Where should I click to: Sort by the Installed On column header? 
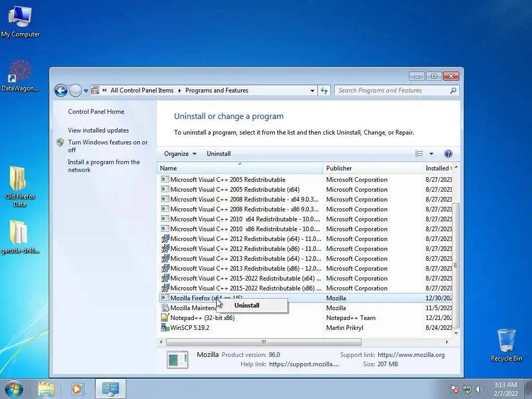click(x=437, y=168)
